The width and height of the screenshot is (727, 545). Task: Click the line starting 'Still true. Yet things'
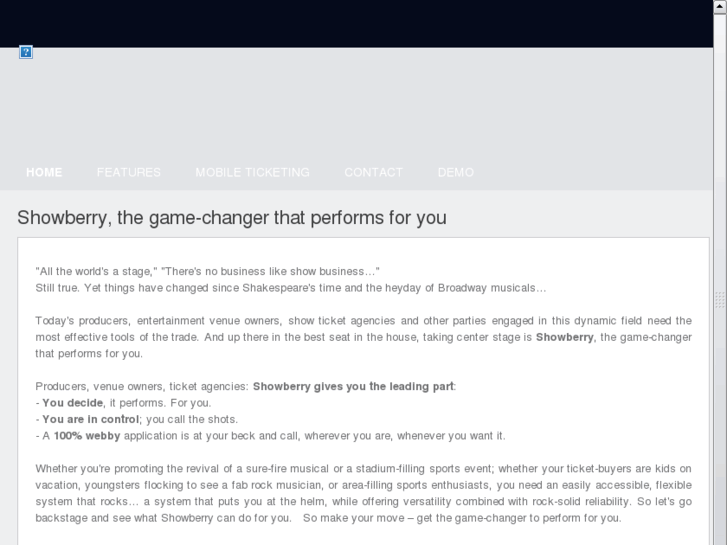tap(291, 288)
